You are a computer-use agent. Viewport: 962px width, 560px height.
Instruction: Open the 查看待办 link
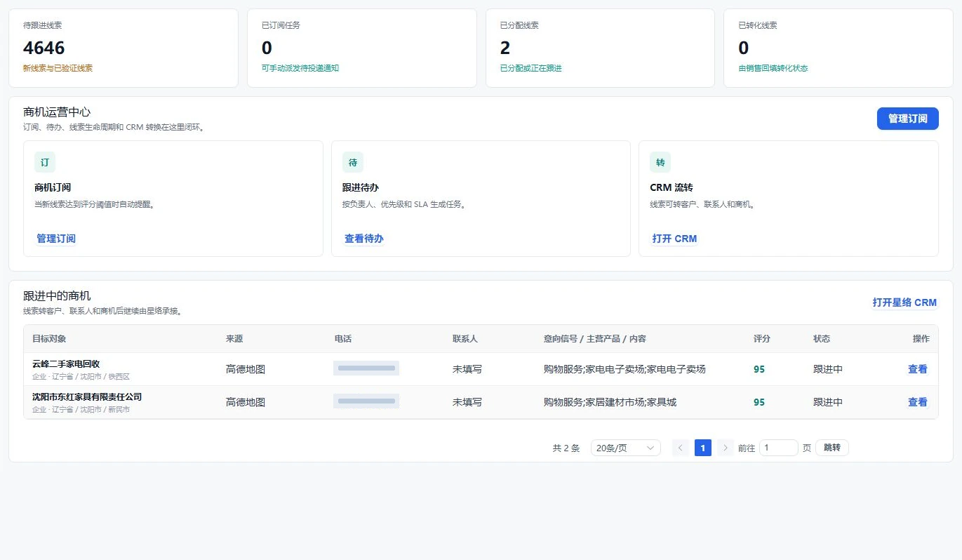(x=364, y=239)
